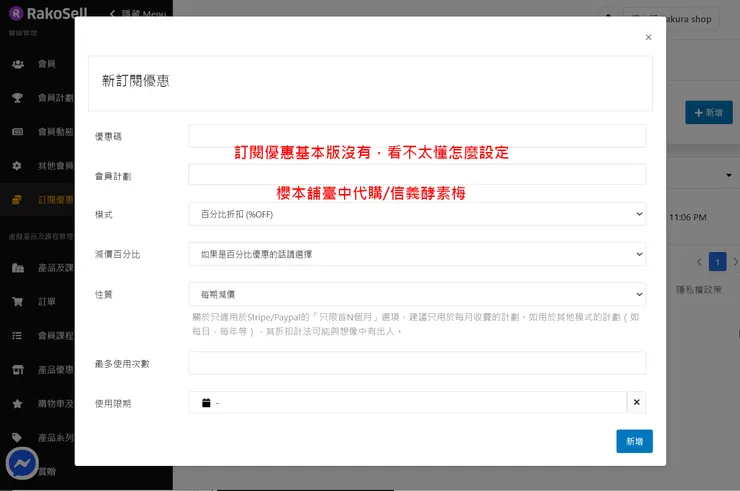Open the 訂單 cart icon in sidebar
The image size is (740, 491).
pyautogui.click(x=17, y=302)
